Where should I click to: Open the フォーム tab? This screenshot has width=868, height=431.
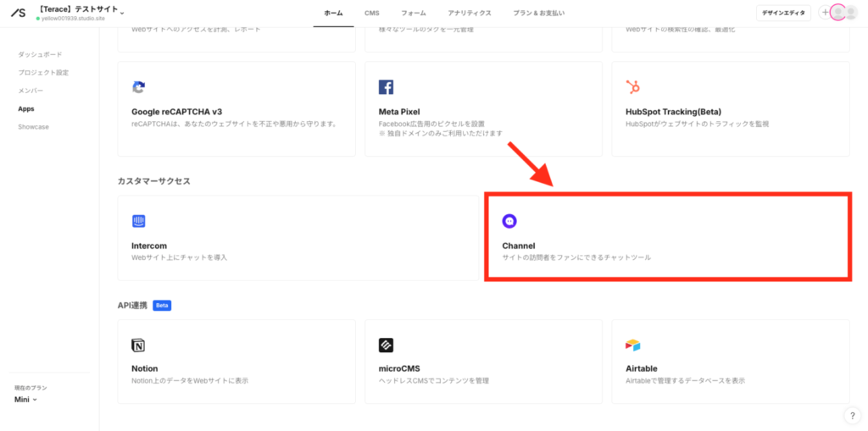[x=414, y=14]
